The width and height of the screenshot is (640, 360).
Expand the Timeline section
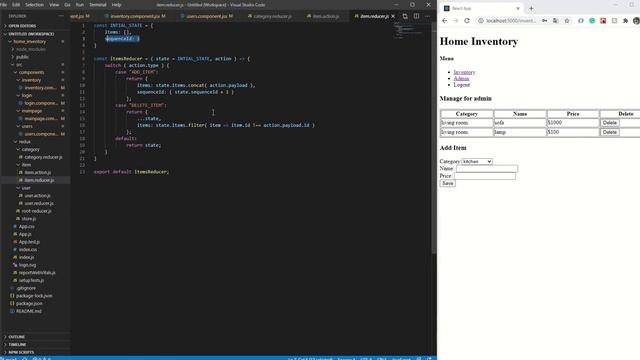[x=17, y=344]
